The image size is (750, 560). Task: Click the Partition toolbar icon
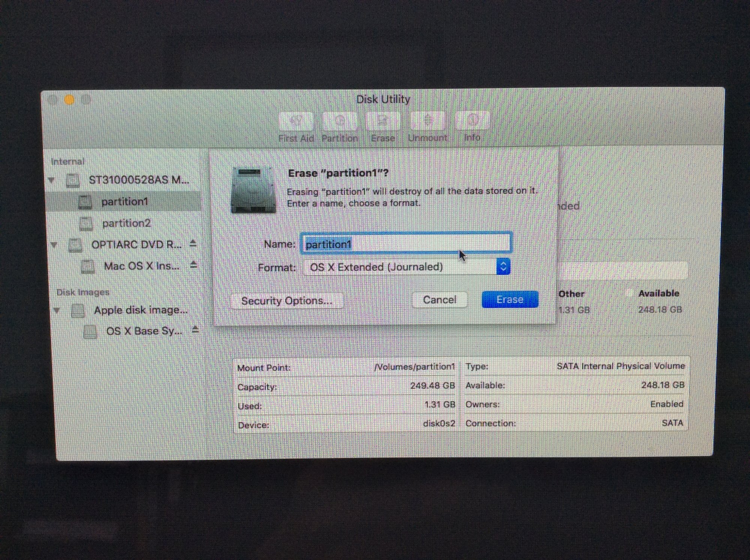tap(340, 121)
